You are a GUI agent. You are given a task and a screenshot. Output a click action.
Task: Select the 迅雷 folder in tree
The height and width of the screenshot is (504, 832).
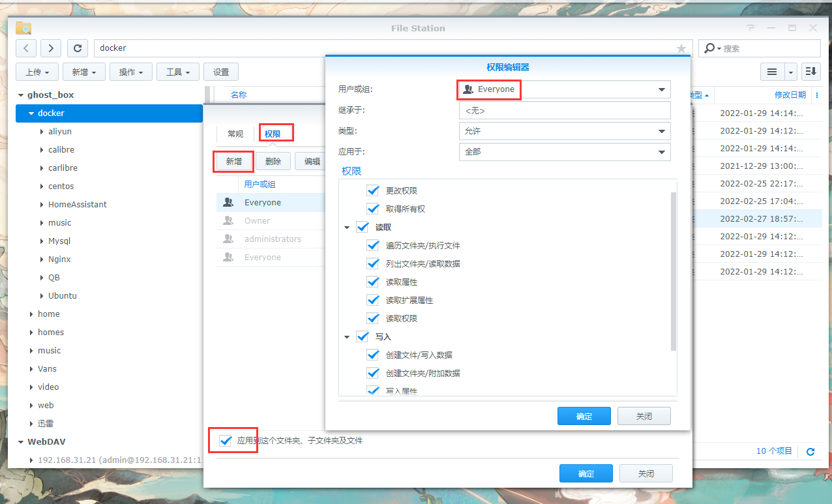pyautogui.click(x=46, y=424)
